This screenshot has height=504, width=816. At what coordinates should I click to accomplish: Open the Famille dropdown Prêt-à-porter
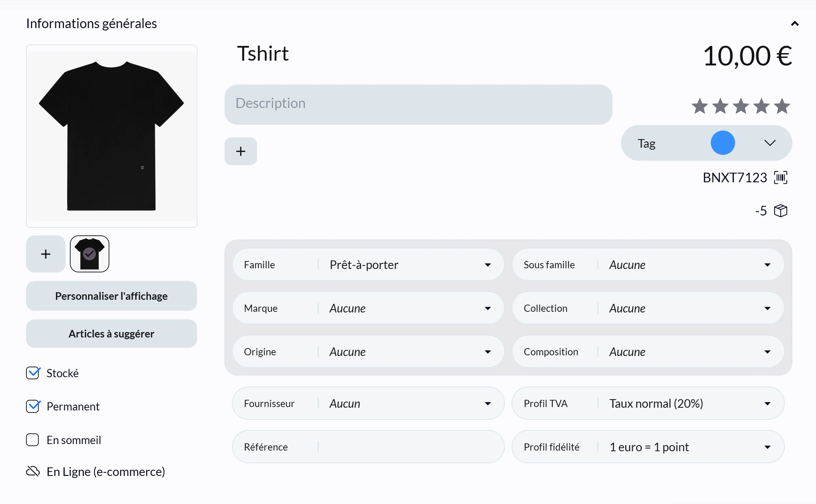(x=368, y=265)
